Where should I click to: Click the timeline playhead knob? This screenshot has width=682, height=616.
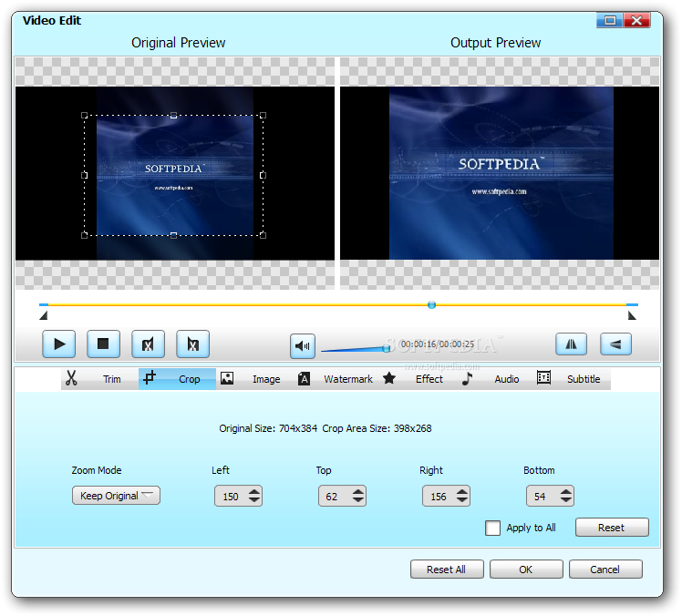(x=431, y=304)
